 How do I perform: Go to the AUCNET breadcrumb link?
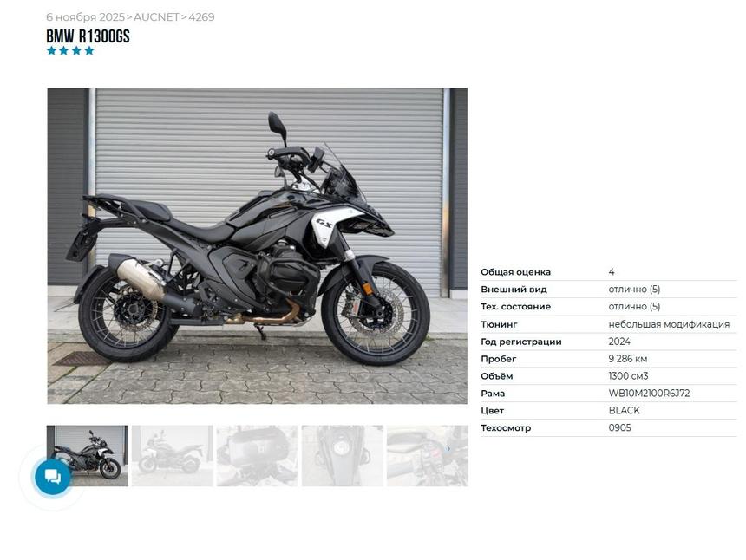click(x=156, y=17)
